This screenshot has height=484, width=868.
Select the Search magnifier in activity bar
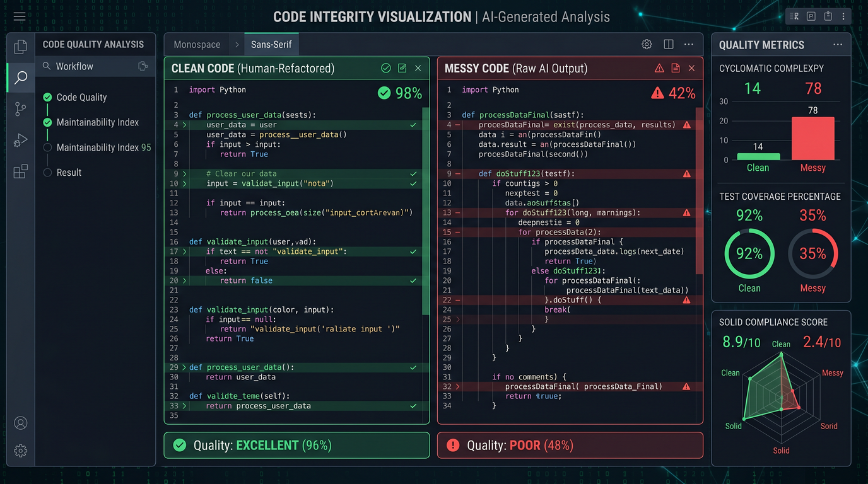coord(21,78)
